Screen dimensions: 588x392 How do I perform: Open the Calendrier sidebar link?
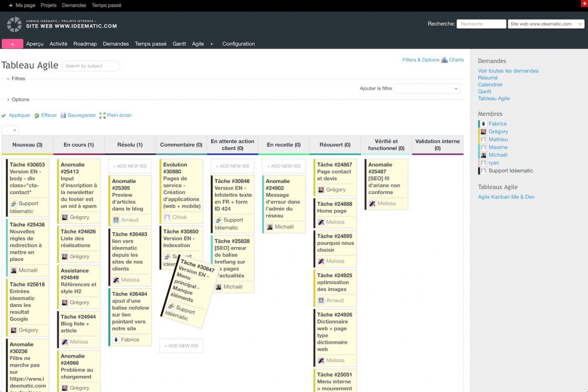(490, 85)
